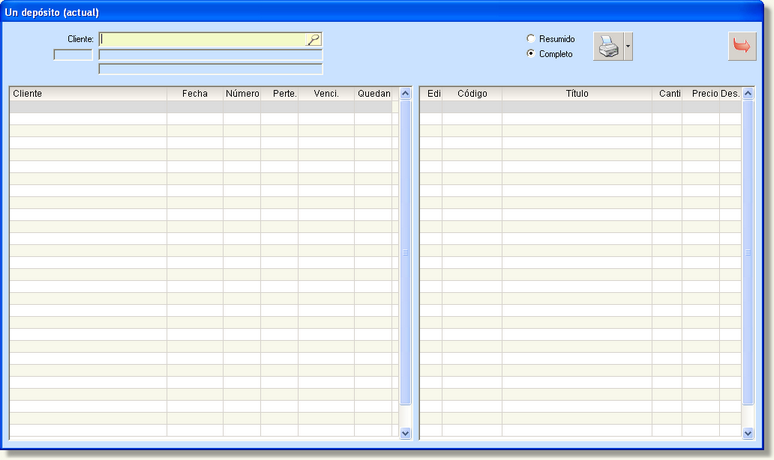Click the Número column header

[x=242, y=94]
